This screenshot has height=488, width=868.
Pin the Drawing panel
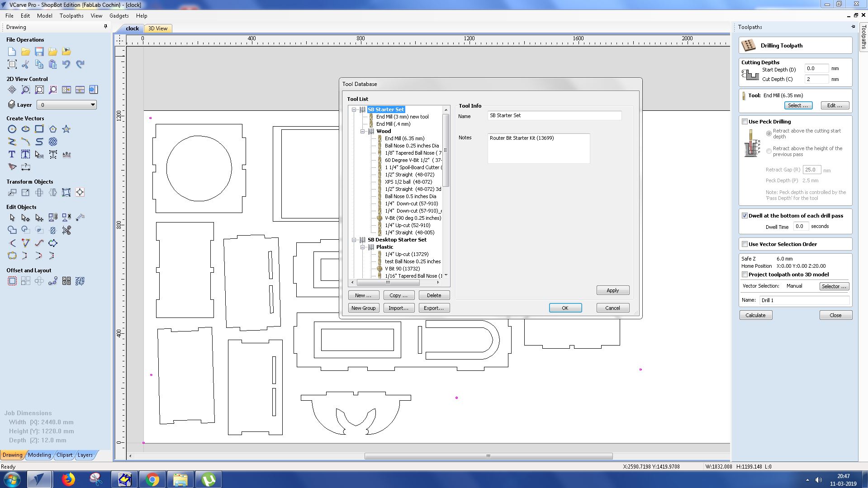pyautogui.click(x=105, y=27)
